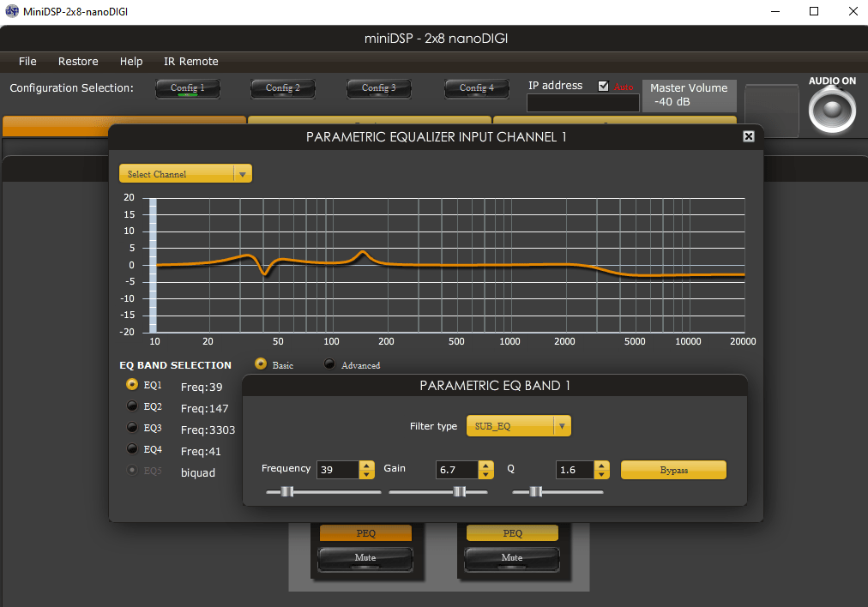Click the Master Volume -40 dB display
This screenshot has width=868, height=607.
[690, 95]
